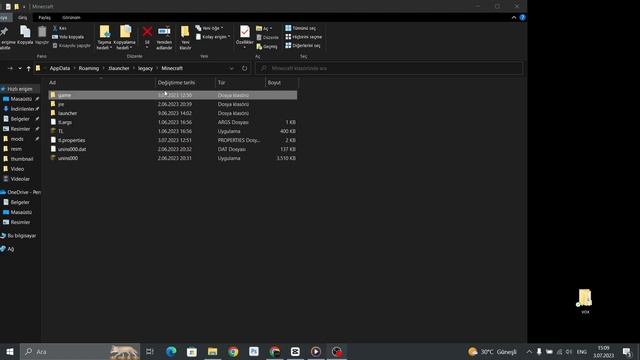Select the unins000.dat file

173,149
